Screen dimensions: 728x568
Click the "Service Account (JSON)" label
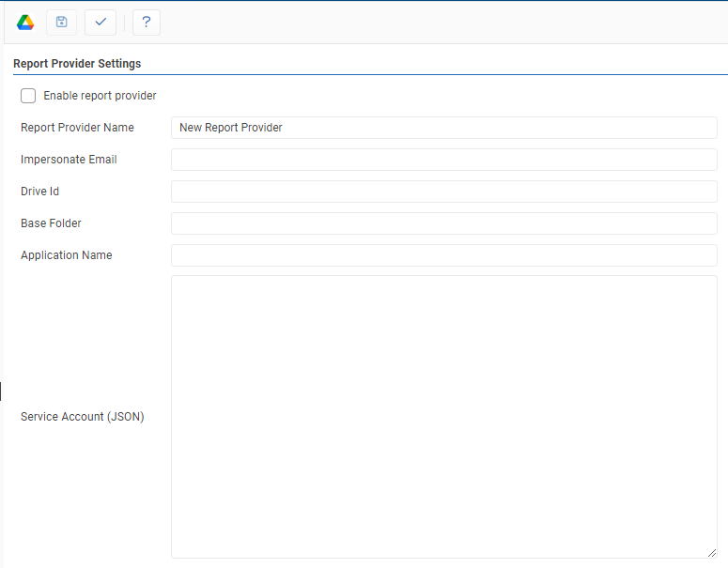83,417
